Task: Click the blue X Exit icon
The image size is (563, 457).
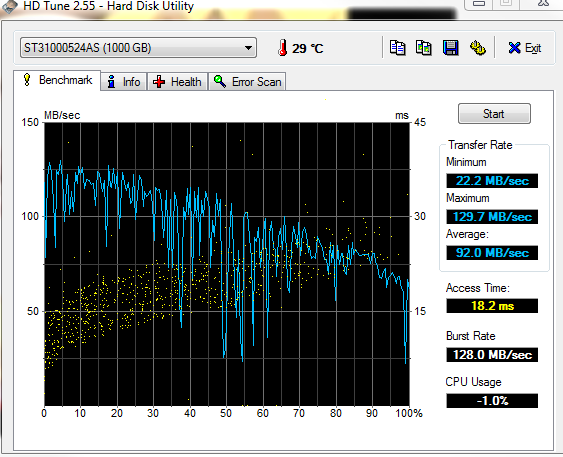Action: point(514,48)
